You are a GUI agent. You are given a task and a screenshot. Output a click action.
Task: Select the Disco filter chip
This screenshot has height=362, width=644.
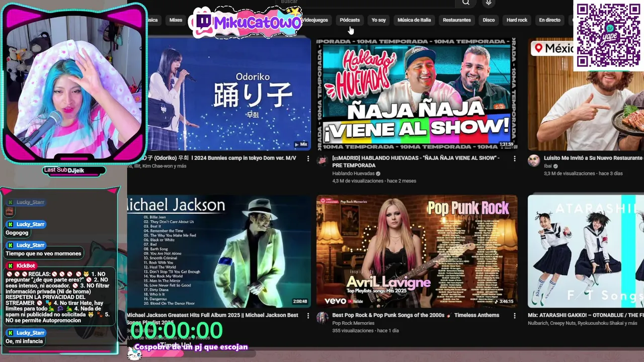point(489,20)
